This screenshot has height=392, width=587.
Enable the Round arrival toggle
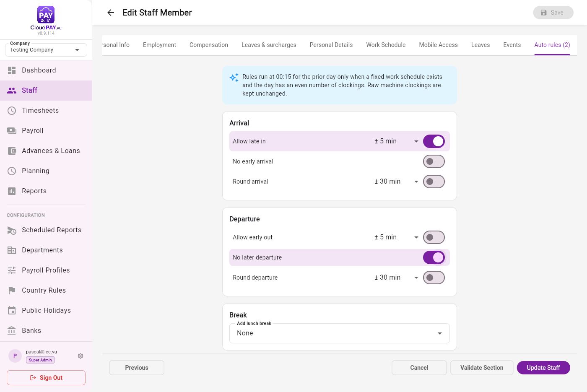434,182
